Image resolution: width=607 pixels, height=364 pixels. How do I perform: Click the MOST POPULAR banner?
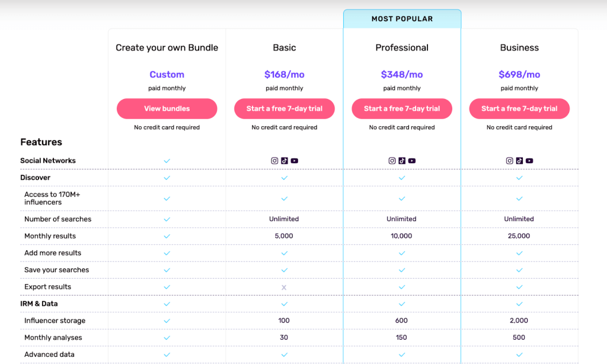402,18
